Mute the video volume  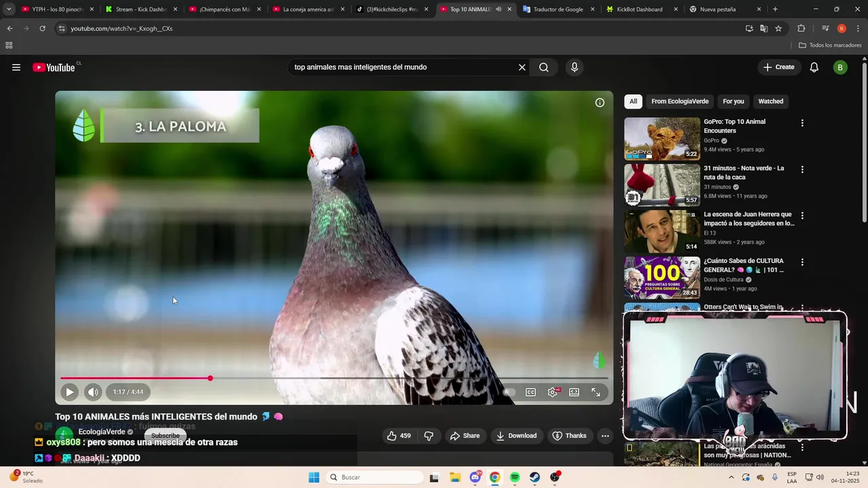pos(93,392)
